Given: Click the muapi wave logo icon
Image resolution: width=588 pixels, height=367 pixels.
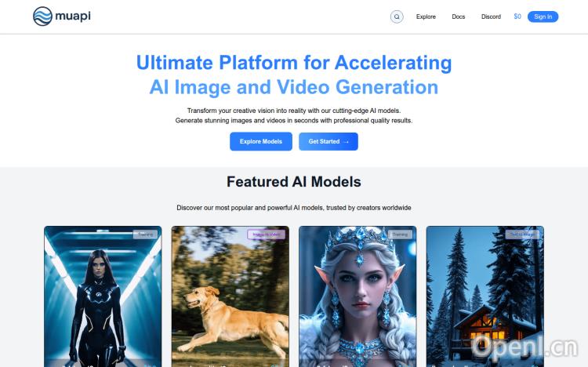Looking at the screenshot, I should (42, 16).
